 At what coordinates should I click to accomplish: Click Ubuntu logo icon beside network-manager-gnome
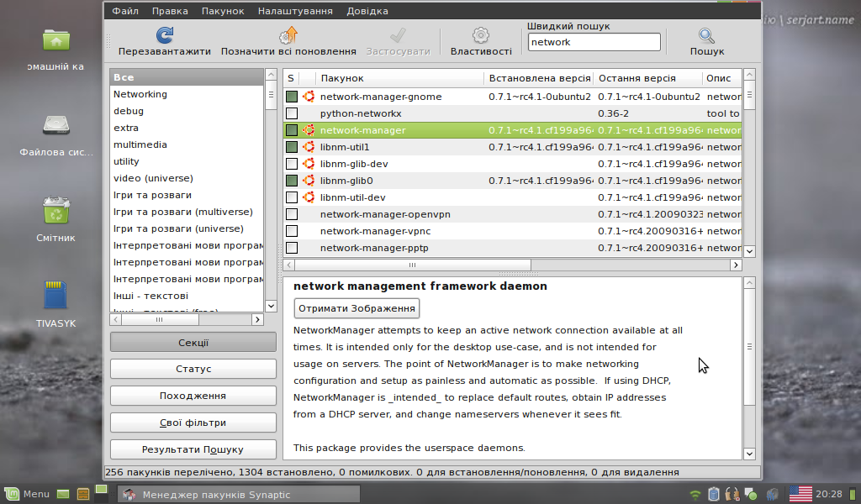pyautogui.click(x=309, y=97)
